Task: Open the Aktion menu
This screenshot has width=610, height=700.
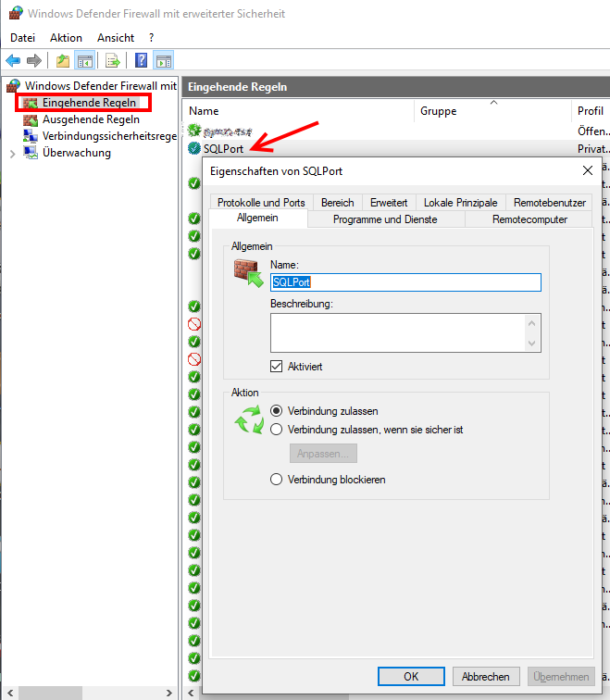Action: tap(66, 38)
